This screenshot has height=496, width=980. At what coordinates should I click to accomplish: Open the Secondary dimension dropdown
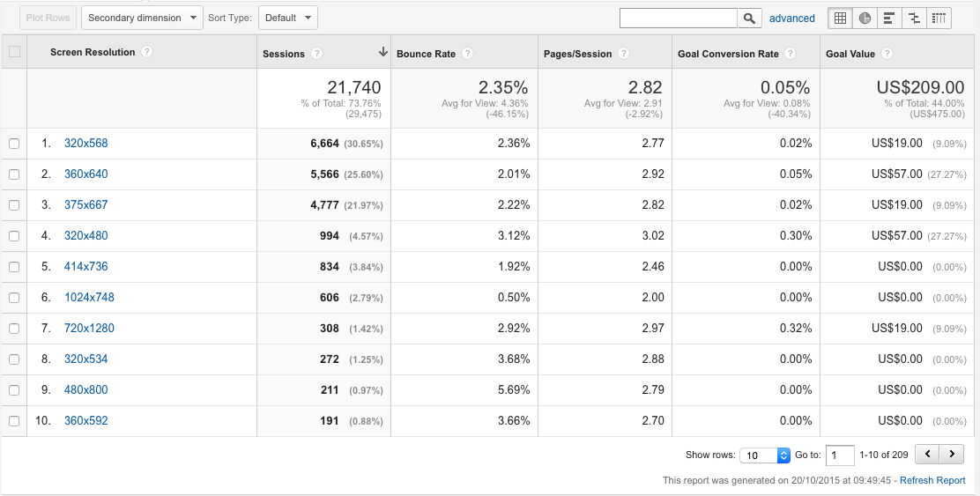[x=141, y=18]
